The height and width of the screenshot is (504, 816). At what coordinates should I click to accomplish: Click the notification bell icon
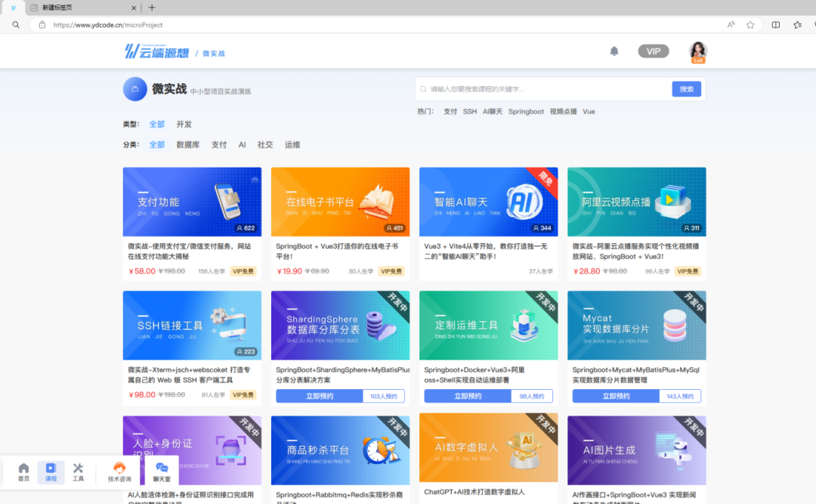click(x=614, y=51)
